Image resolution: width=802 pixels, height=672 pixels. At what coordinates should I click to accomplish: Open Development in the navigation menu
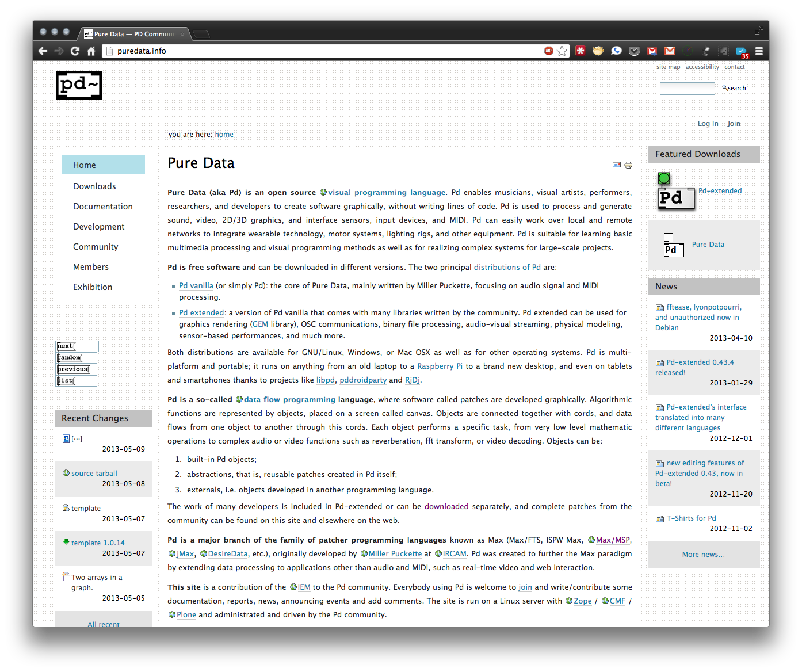coord(99,226)
